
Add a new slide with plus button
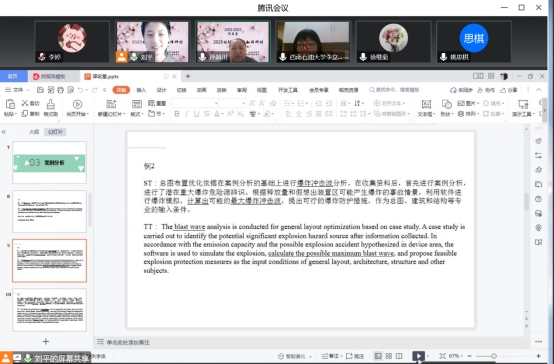(46, 341)
